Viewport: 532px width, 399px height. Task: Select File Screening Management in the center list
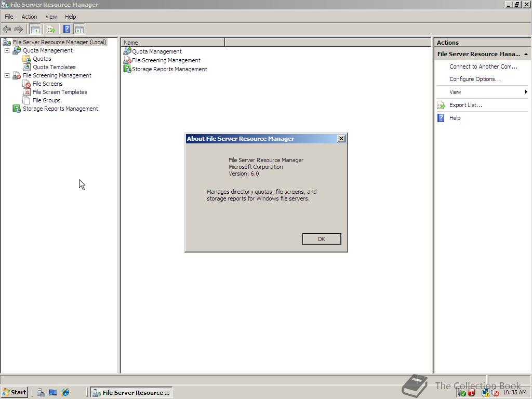click(166, 60)
